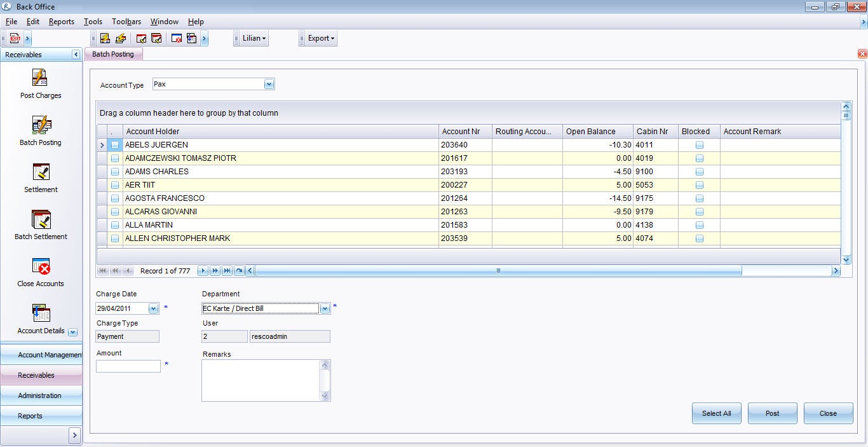Viewport: 868px width, 447px height.
Task: Select the Batch Posting tab
Action: [x=113, y=54]
